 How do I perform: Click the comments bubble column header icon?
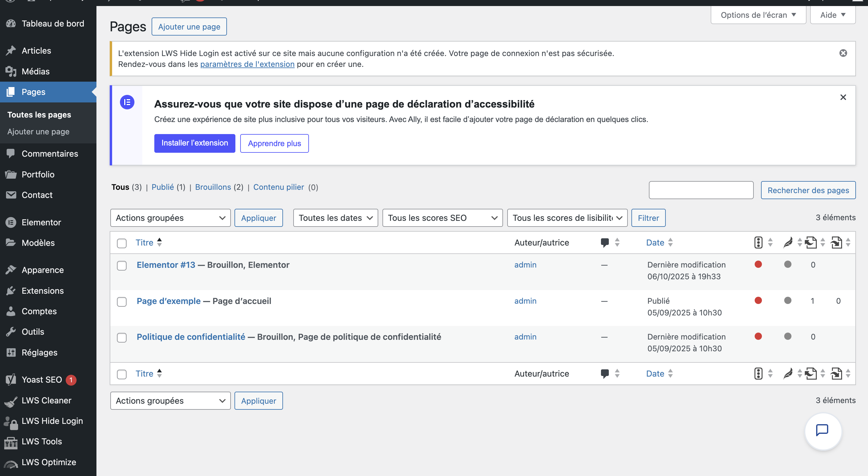605,242
